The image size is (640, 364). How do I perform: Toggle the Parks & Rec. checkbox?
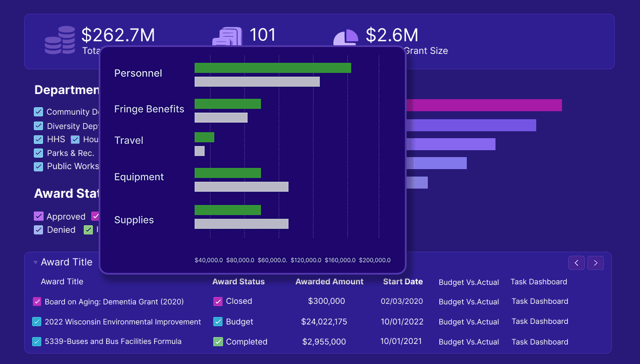pos(38,153)
